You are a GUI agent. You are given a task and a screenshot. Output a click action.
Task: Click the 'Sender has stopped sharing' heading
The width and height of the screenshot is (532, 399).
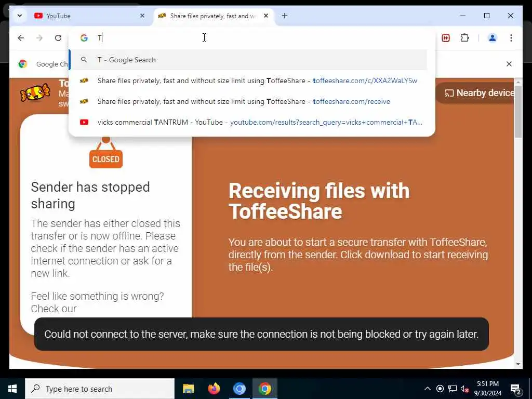(x=90, y=195)
